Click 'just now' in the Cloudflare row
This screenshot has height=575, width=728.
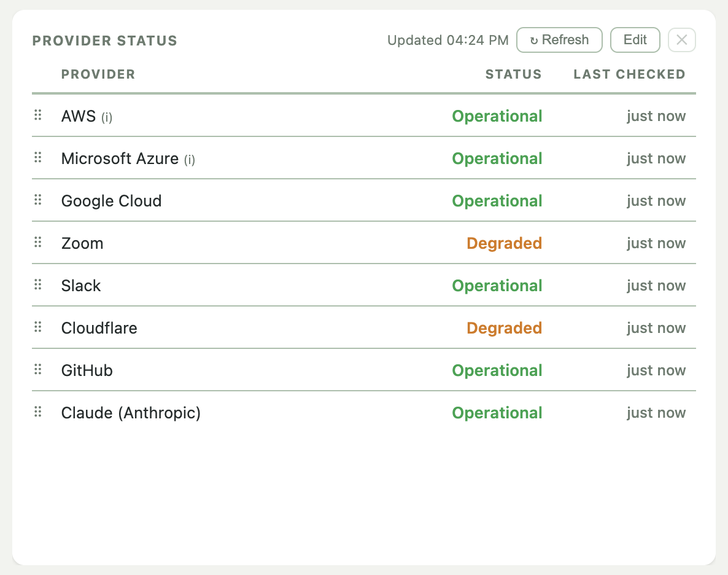point(656,327)
